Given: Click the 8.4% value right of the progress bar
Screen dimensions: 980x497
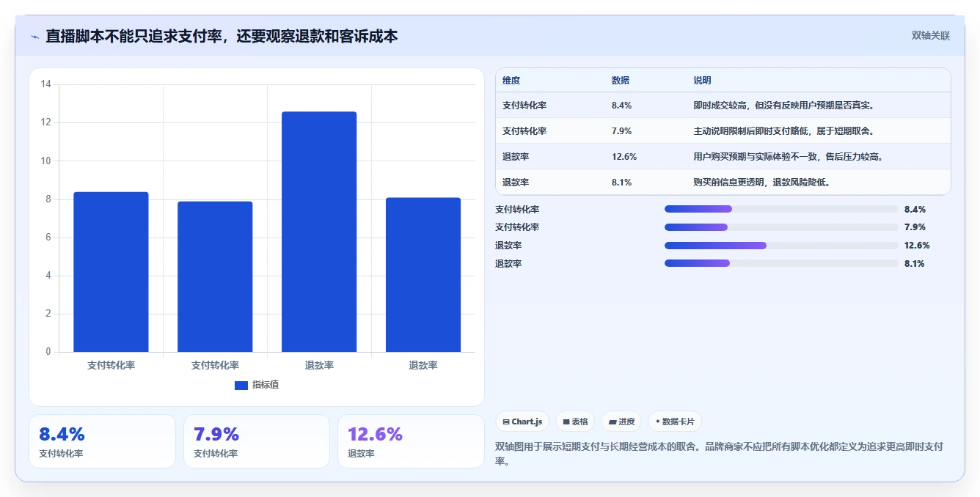Looking at the screenshot, I should click(915, 209).
